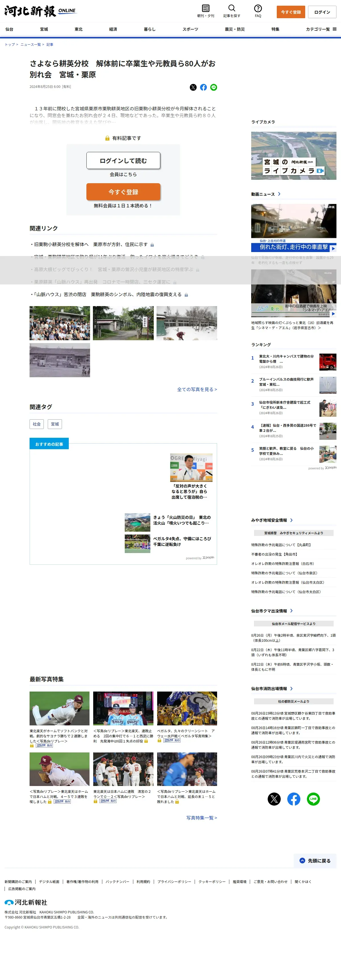Open the snowy school building thumbnail
Viewport: 341px width, 980px height.
[x=187, y=323]
